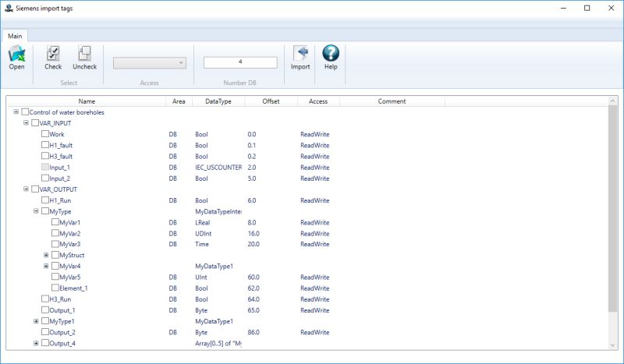Click the Time data type cell

[202, 244]
